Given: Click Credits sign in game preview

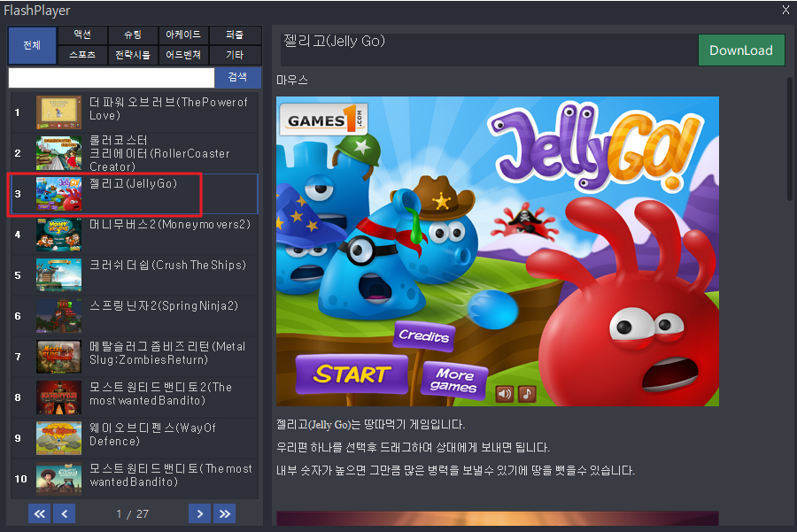Looking at the screenshot, I should tap(424, 335).
